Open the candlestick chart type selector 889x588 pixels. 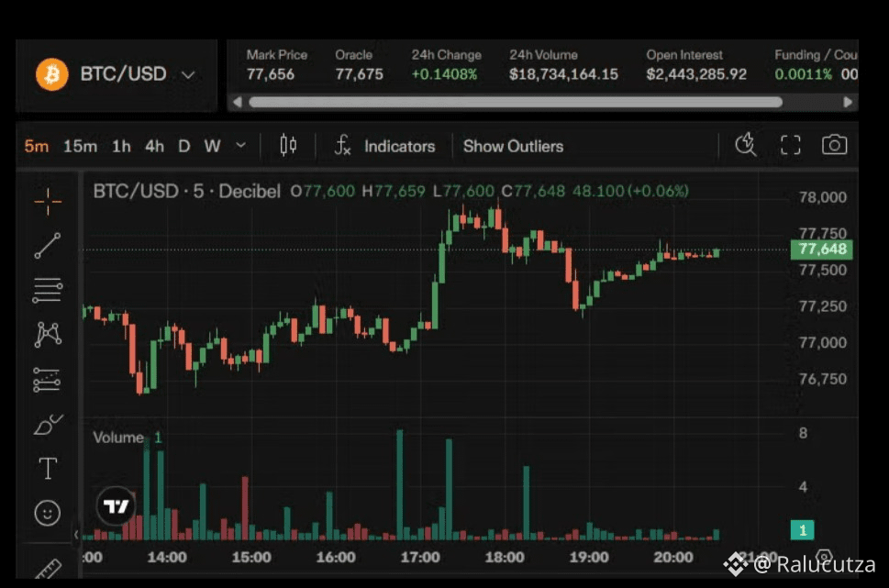click(288, 146)
